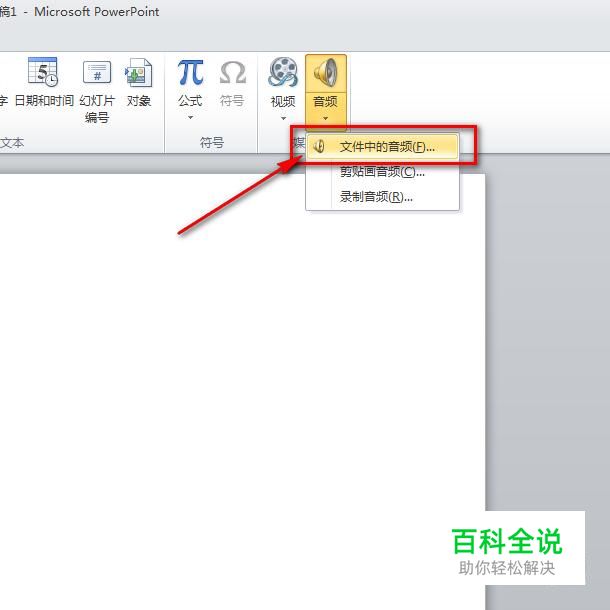The image size is (610, 610).
Task: Expand the 公式 dropdown arrow
Action: 190,117
